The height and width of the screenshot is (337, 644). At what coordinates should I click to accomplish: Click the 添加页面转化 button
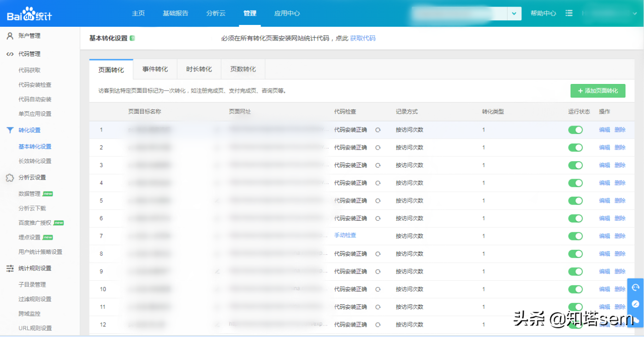click(x=598, y=91)
